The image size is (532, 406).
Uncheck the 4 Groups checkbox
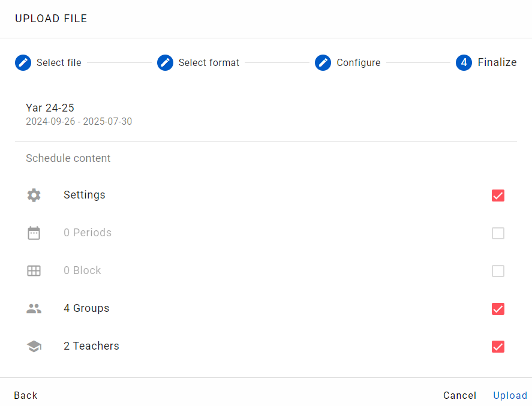point(498,309)
